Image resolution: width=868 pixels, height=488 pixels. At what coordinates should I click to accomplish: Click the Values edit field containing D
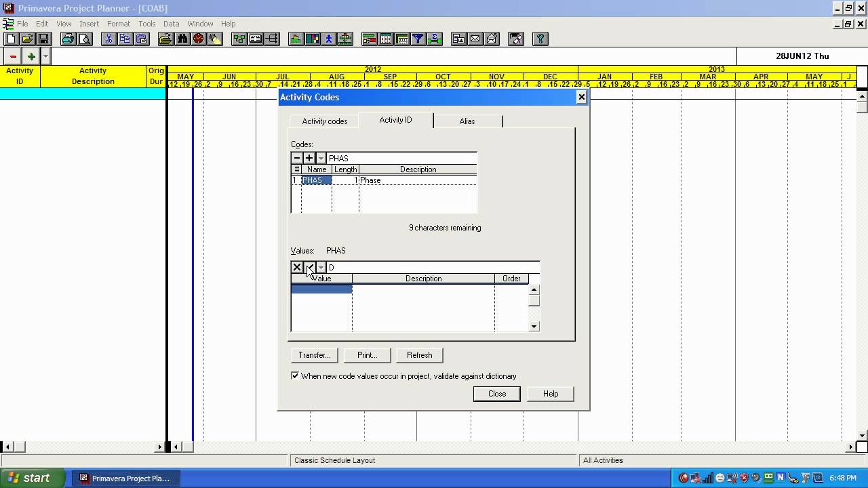pos(433,268)
